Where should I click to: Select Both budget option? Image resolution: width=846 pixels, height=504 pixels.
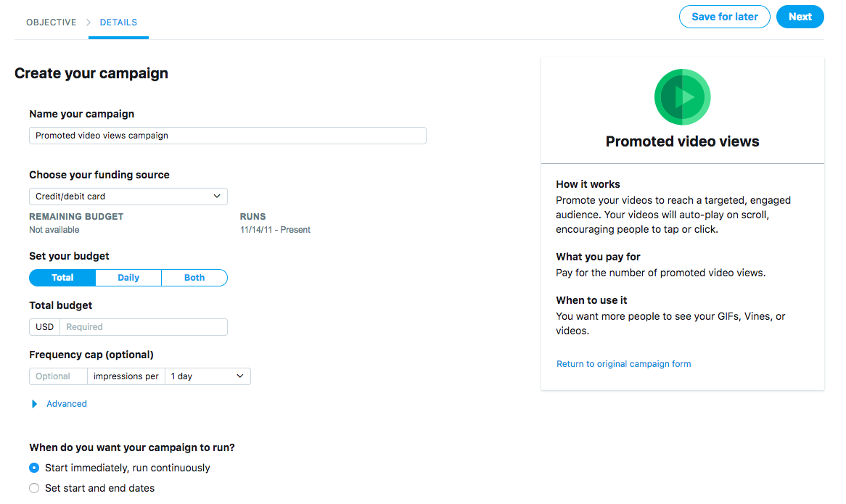click(x=194, y=278)
